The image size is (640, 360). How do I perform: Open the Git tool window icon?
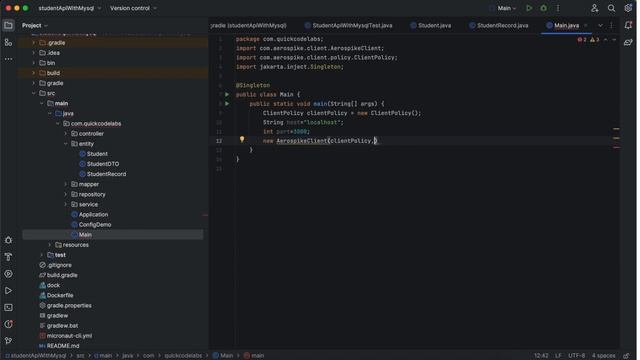coord(8,342)
